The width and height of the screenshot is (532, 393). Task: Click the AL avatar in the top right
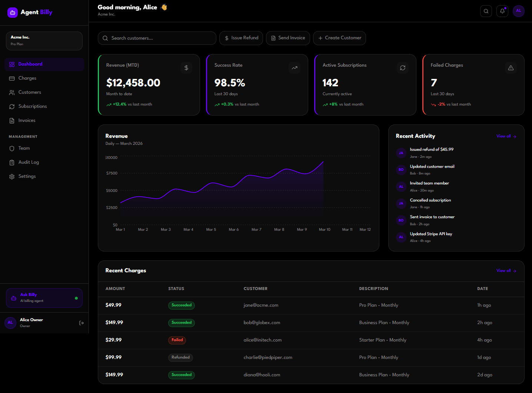tap(518, 11)
